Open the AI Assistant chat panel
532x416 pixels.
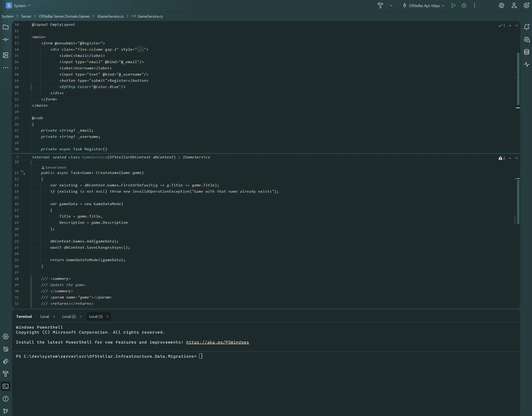pos(501,5)
